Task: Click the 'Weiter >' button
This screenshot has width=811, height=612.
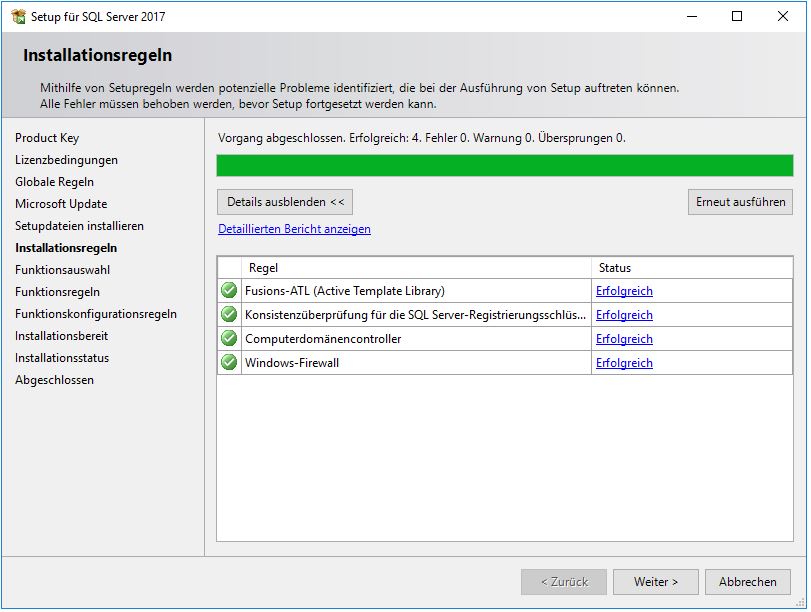Action: pos(655,582)
